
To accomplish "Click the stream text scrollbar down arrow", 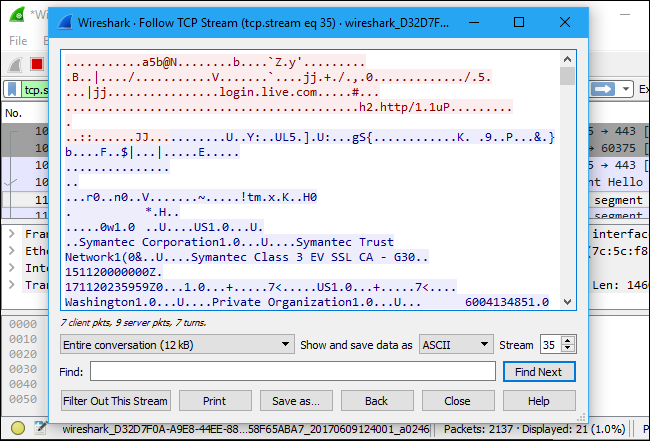I will click(x=567, y=302).
